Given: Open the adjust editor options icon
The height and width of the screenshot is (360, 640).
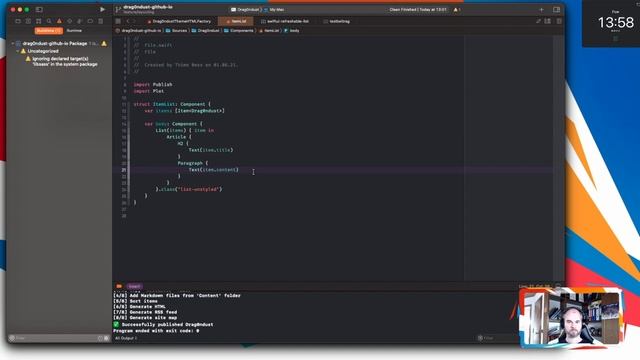Looking at the screenshot, I should 548,21.
